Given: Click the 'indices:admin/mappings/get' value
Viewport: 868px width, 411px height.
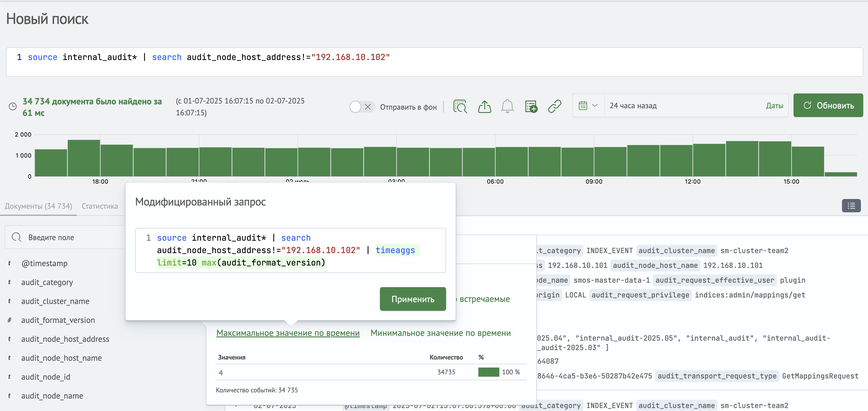Looking at the screenshot, I should (x=750, y=295).
